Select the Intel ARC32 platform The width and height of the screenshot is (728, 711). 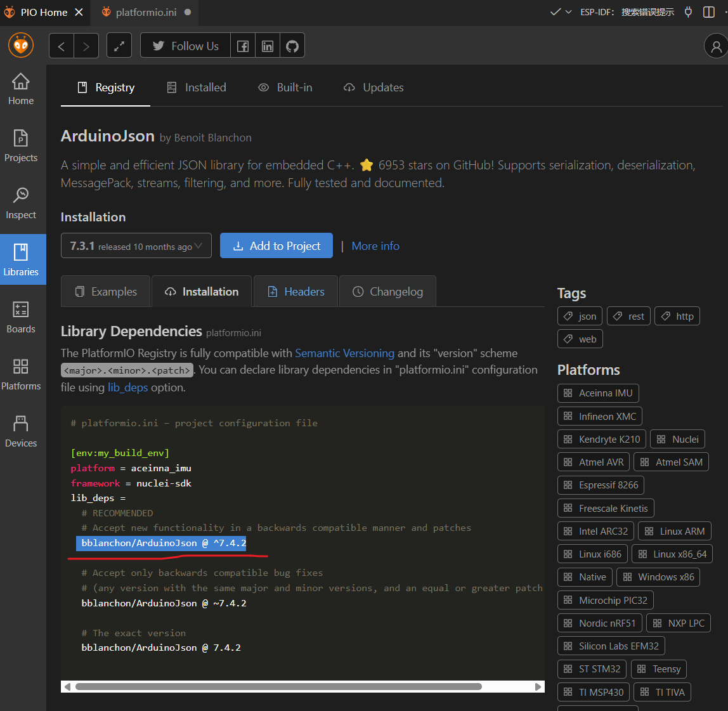pos(595,532)
